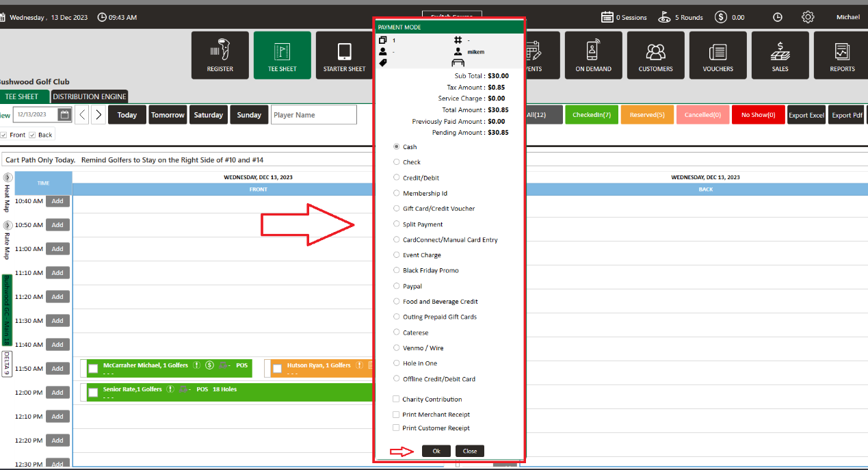Select the DELTA 9 course tab
The image size is (868, 470).
click(7, 363)
